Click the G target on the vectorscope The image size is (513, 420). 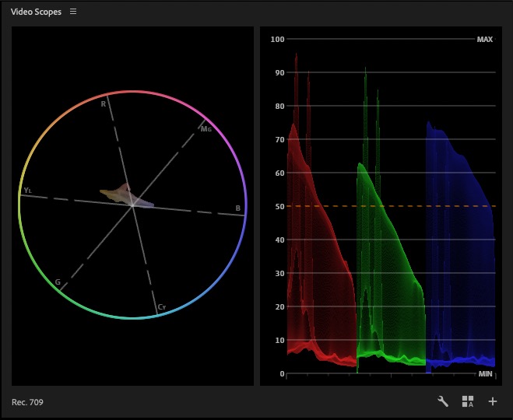[x=58, y=282]
